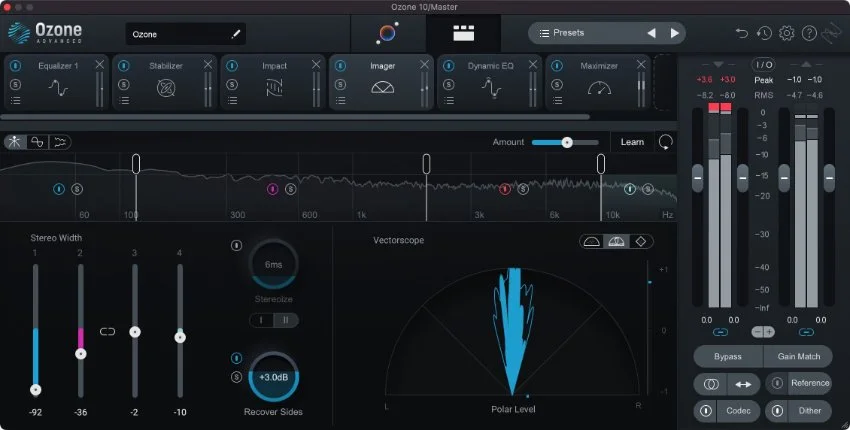Open the history clock icon
Viewport: 850px width, 430px height.
[764, 33]
